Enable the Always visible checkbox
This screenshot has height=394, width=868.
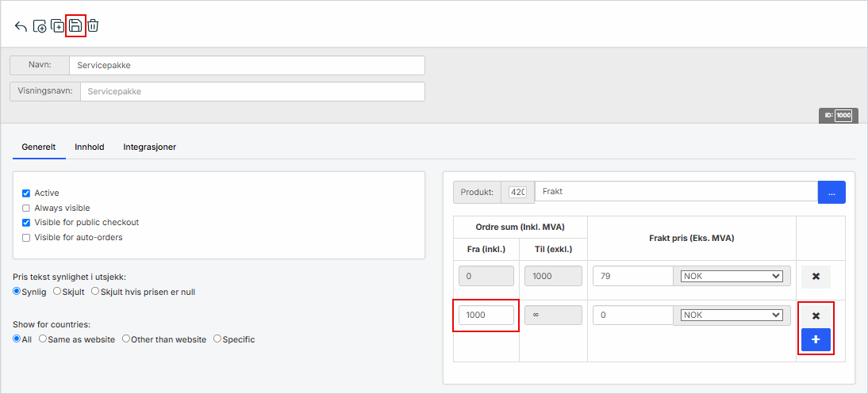(x=26, y=208)
